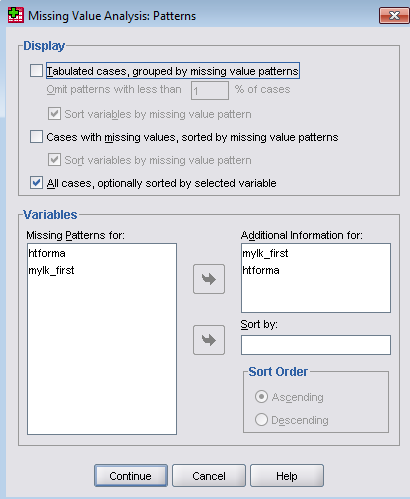Close the Patterns dialog window

click(394, 15)
